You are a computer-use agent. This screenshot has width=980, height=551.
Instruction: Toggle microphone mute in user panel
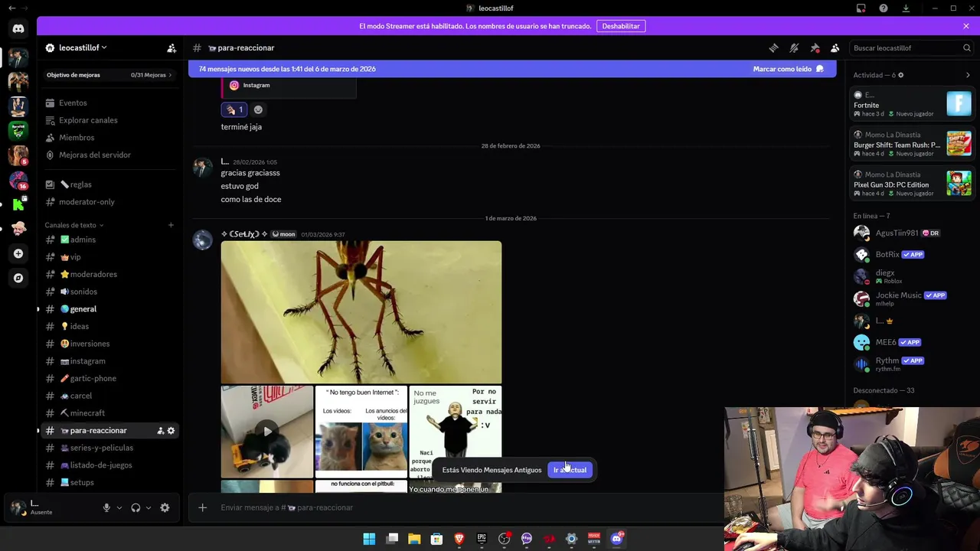click(106, 507)
